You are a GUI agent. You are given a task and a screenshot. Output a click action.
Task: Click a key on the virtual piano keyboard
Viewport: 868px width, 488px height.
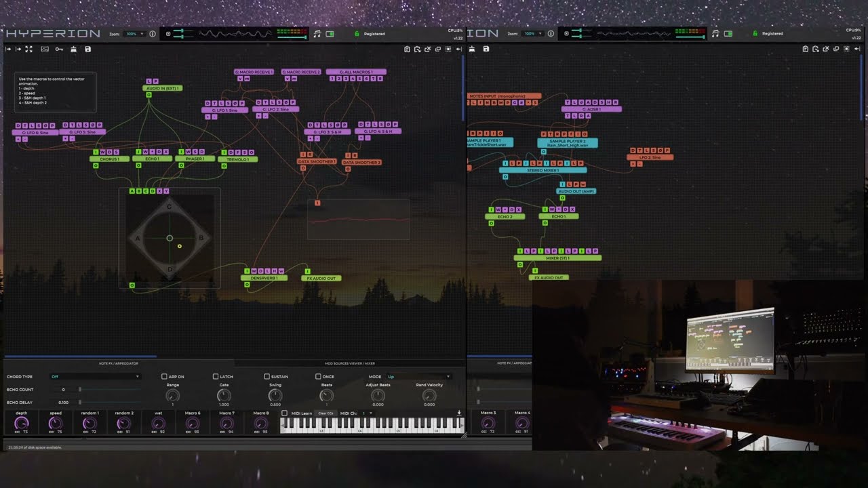[372, 424]
